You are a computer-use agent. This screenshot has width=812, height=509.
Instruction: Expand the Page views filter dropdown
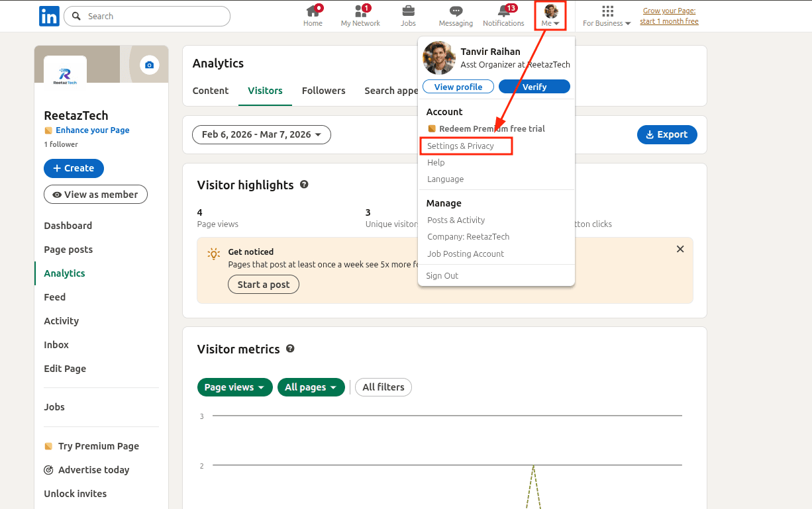pos(234,387)
